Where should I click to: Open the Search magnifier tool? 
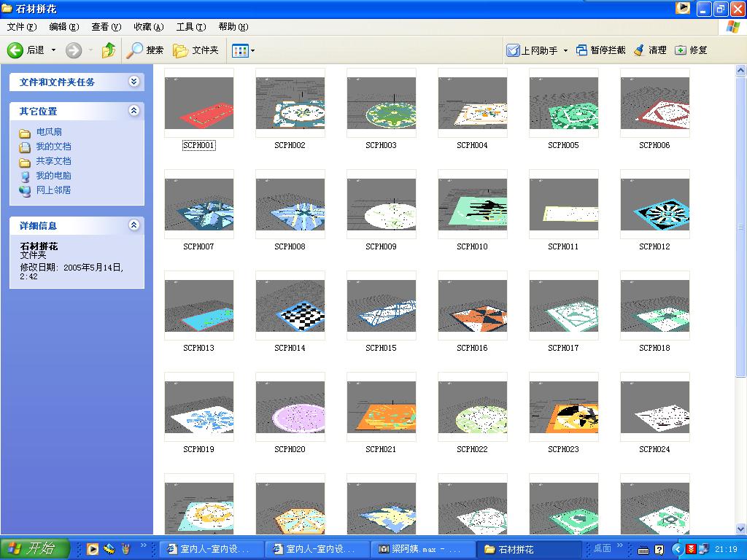(x=135, y=50)
